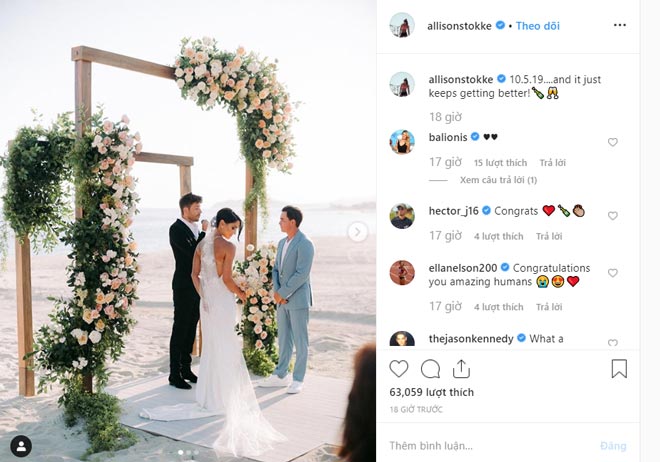Open the three-dot more options menu
The height and width of the screenshot is (462, 660).
pyautogui.click(x=620, y=25)
